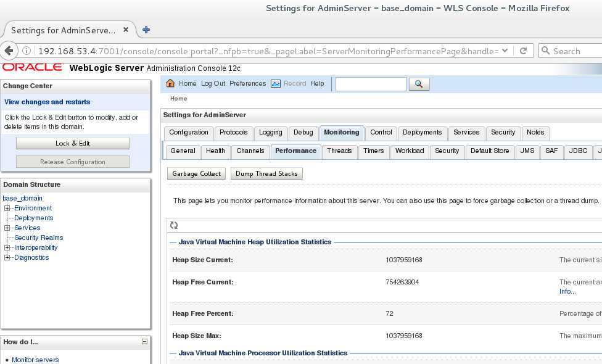Switch to the Default Store sub-tab
Viewport: 602px width, 364px height.
490,151
